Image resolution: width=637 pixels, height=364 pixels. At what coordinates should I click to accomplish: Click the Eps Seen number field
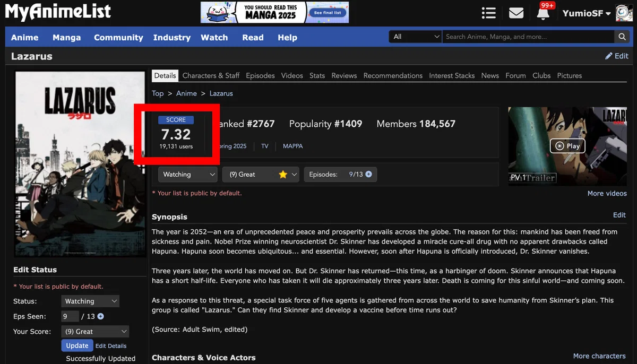coord(70,316)
